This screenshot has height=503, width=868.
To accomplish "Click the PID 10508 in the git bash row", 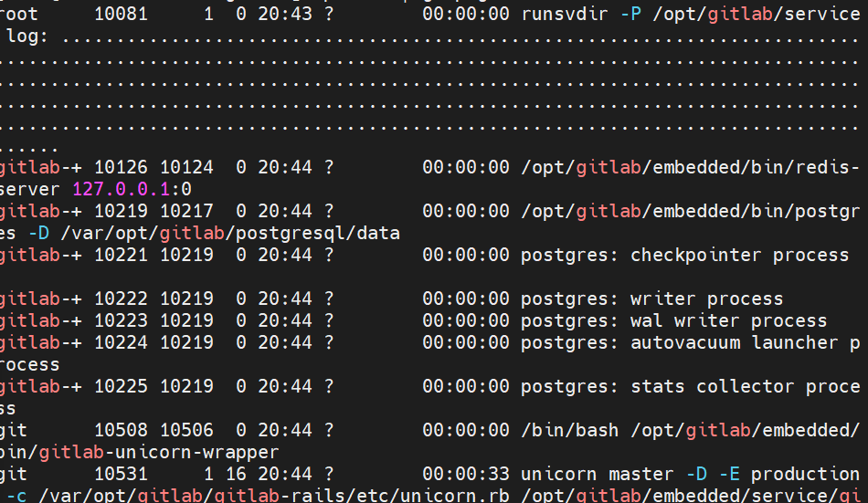I will 121,430.
